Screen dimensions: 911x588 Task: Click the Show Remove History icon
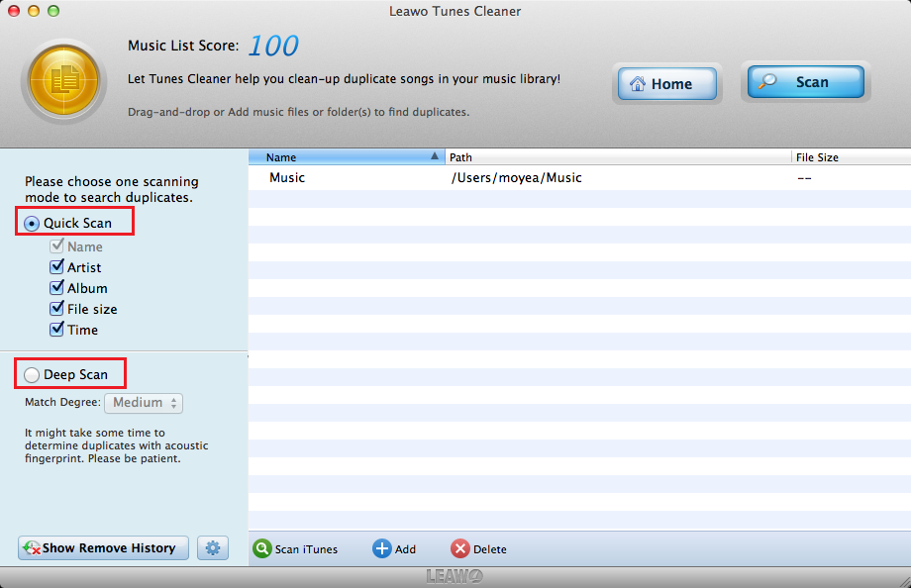pos(32,547)
